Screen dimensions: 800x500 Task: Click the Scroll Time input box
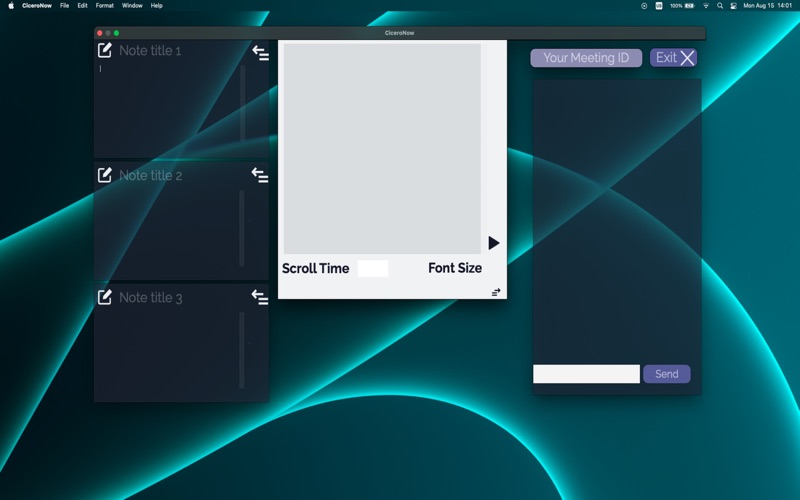click(372, 268)
